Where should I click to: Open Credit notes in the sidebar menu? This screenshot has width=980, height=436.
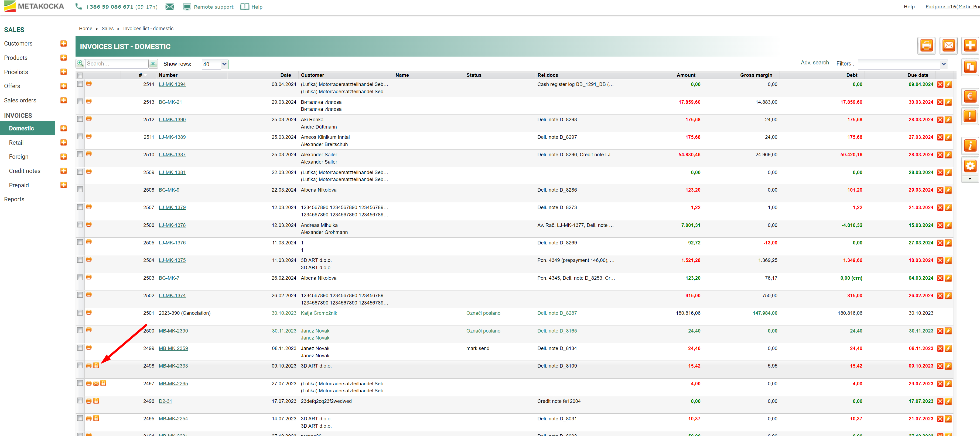25,171
